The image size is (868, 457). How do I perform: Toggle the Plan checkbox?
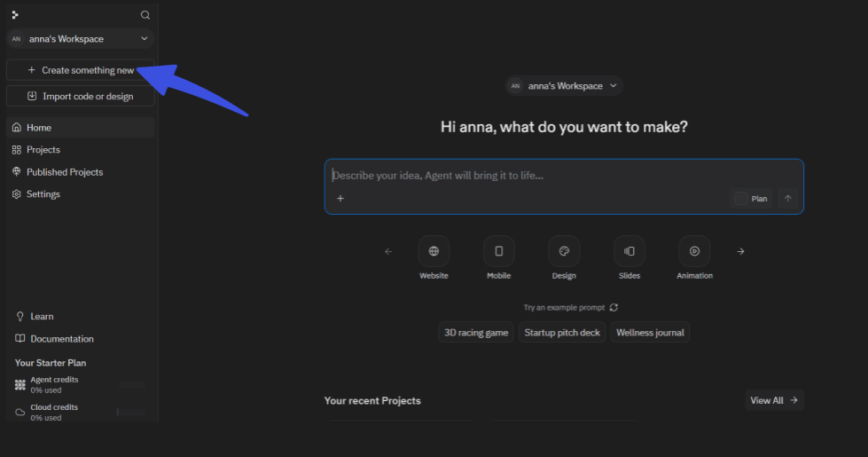(740, 198)
